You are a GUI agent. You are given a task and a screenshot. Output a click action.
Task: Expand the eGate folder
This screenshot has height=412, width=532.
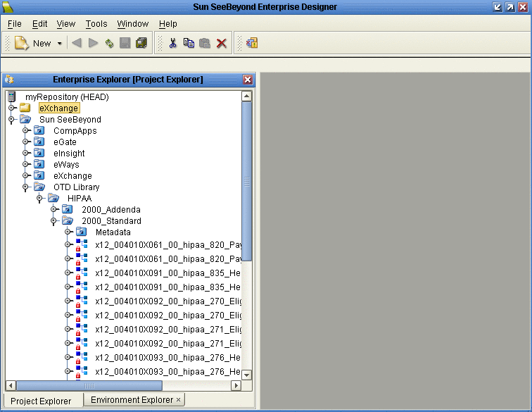point(25,142)
